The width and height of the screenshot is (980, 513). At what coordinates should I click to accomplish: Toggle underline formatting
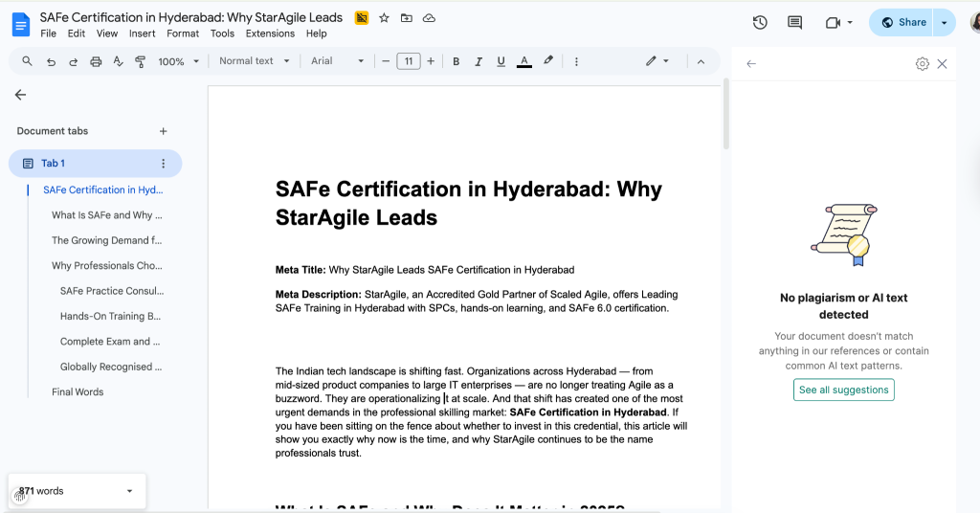pyautogui.click(x=501, y=61)
